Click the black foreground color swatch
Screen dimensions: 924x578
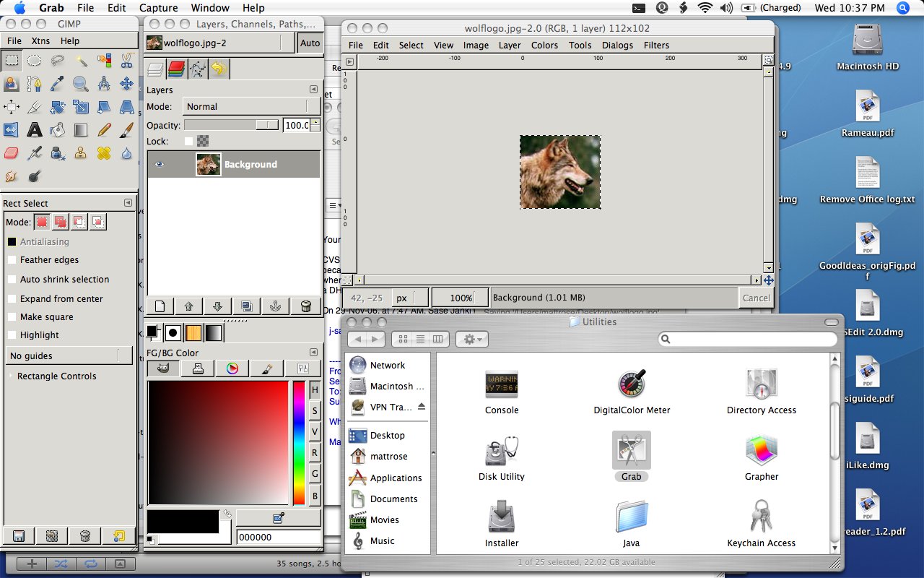point(183,522)
